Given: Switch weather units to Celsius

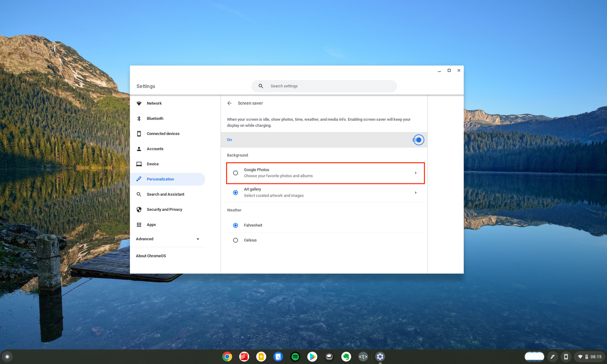Looking at the screenshot, I should pyautogui.click(x=235, y=240).
